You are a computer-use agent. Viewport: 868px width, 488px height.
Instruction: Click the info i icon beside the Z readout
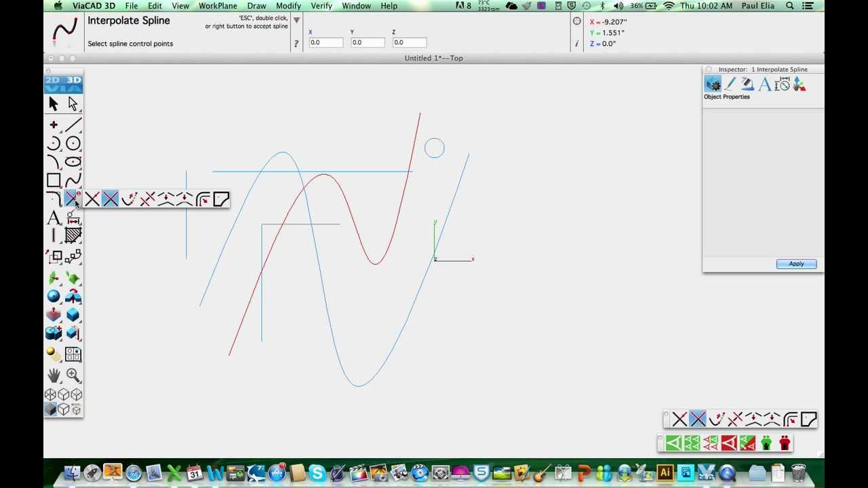[577, 43]
